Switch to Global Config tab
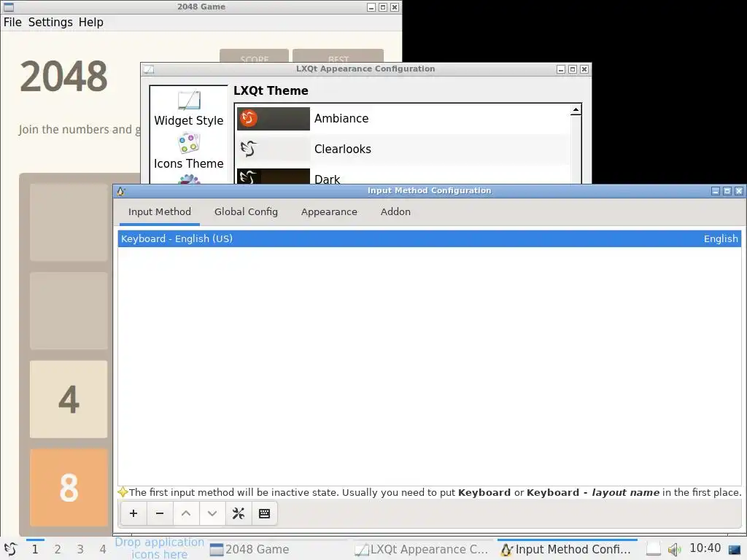This screenshot has width=747, height=560. (246, 212)
